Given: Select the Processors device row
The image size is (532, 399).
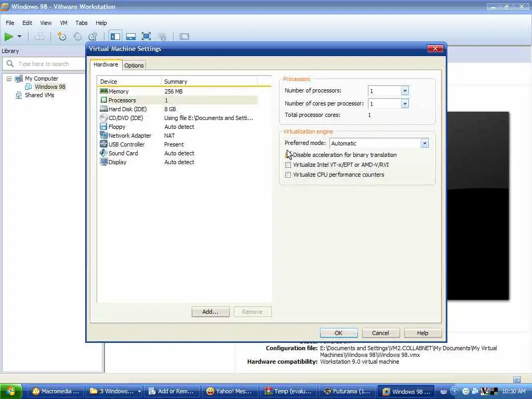Looking at the screenshot, I should point(179,100).
